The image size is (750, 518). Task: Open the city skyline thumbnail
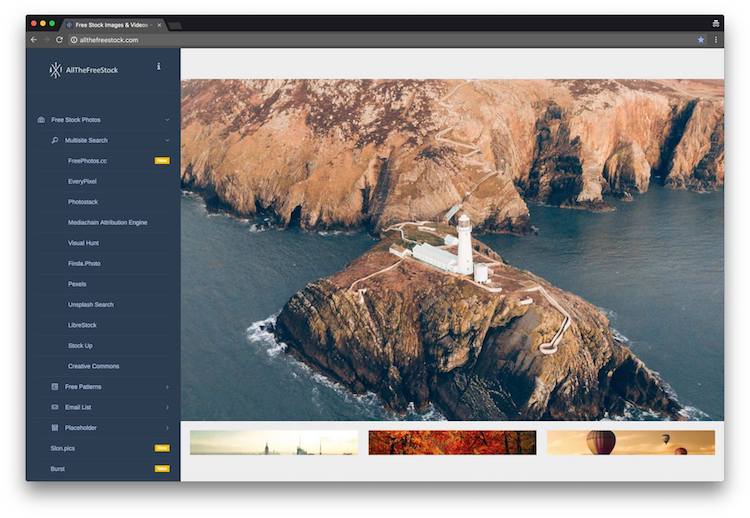274,442
